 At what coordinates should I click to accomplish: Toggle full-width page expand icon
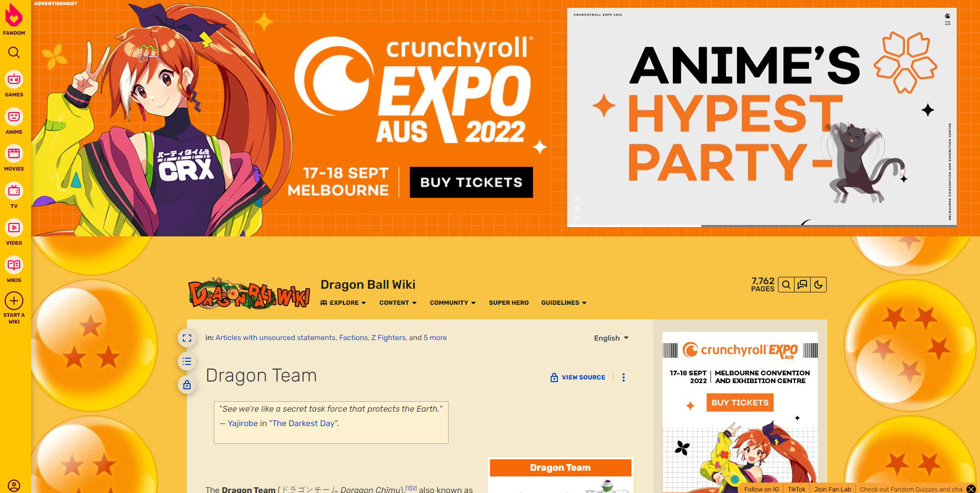(187, 338)
